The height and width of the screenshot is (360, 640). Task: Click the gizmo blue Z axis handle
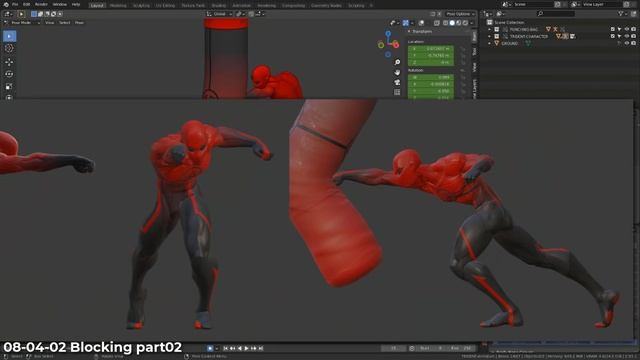click(388, 33)
